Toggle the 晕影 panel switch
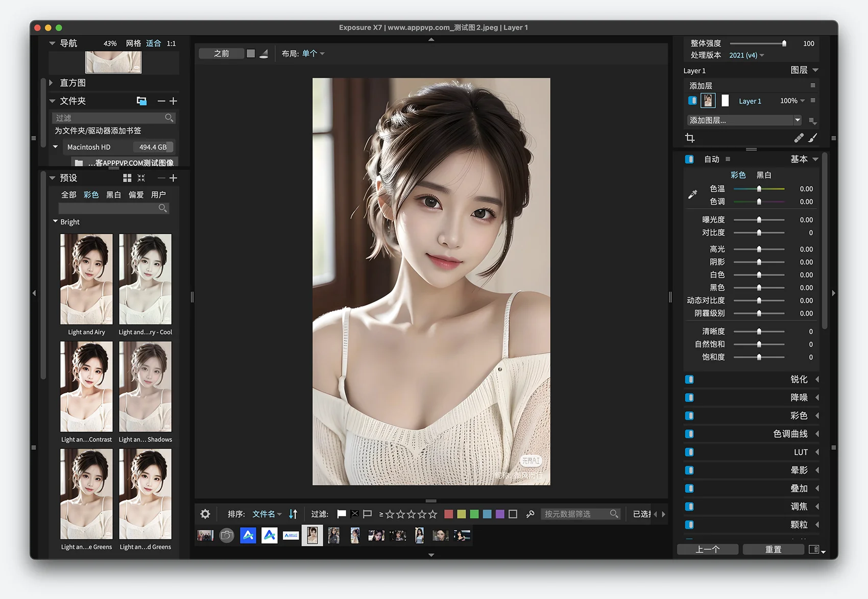This screenshot has height=599, width=868. tap(689, 470)
